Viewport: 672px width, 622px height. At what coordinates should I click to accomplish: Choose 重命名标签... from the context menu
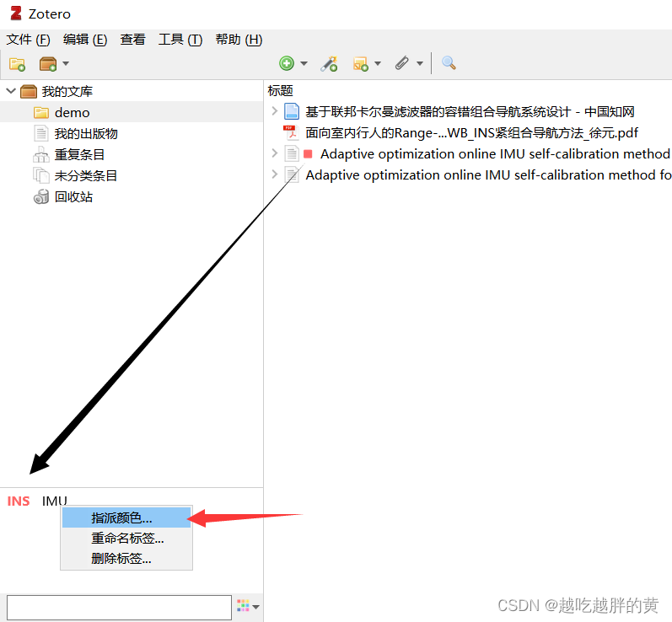coord(126,538)
